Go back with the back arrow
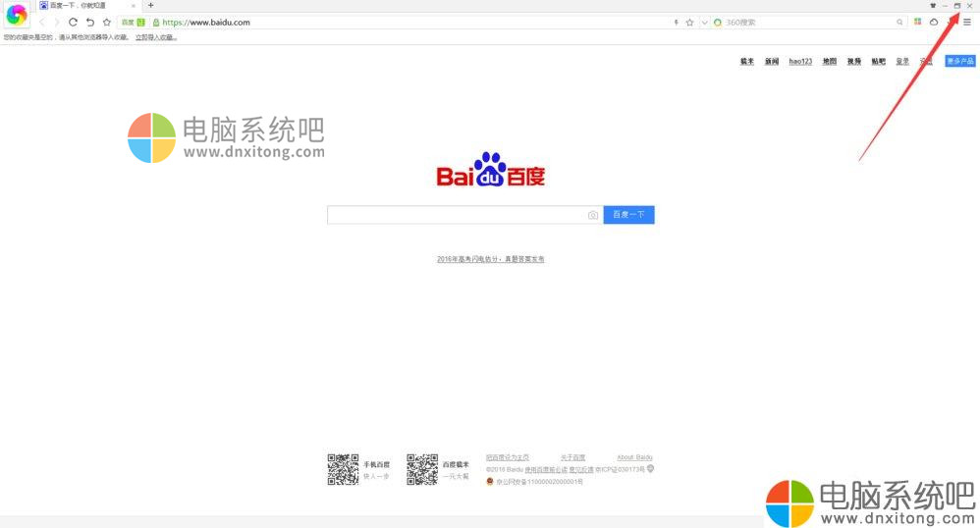The height and width of the screenshot is (528, 980). tap(42, 22)
